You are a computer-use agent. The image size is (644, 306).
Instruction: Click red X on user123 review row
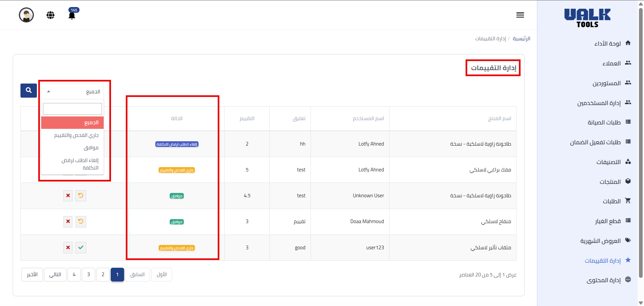point(68,248)
